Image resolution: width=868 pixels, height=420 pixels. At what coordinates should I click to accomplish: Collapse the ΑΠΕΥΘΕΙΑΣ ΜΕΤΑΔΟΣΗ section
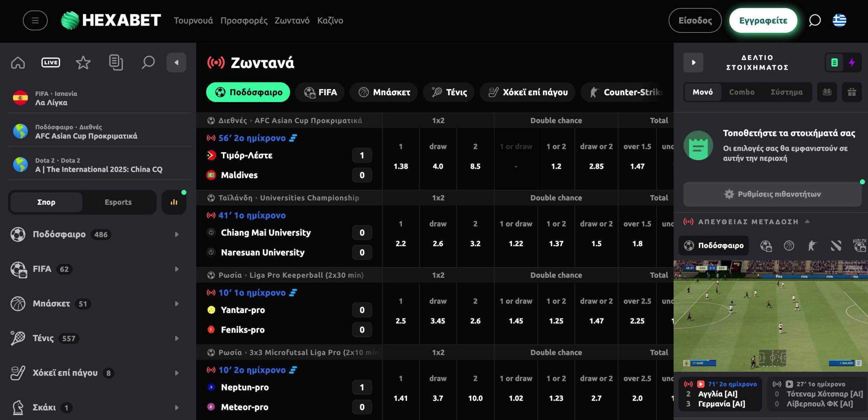click(x=807, y=222)
